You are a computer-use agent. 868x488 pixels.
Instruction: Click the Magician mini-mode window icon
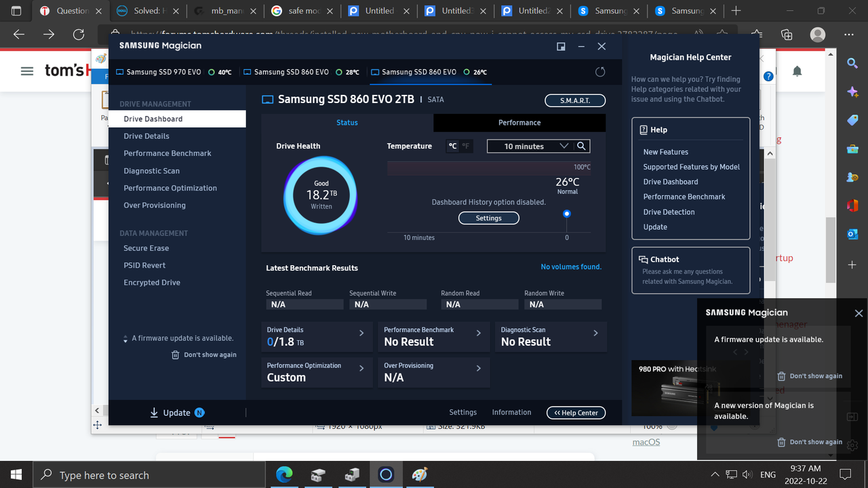click(x=561, y=46)
